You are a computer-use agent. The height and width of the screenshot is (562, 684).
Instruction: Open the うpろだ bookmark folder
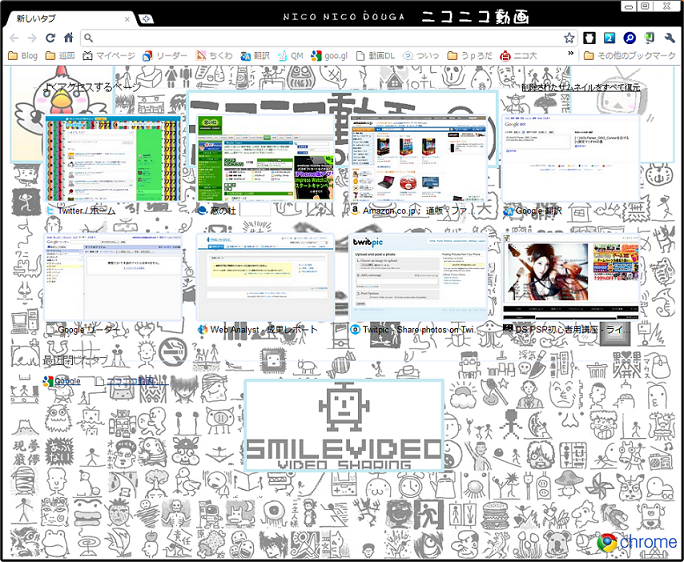click(x=470, y=56)
